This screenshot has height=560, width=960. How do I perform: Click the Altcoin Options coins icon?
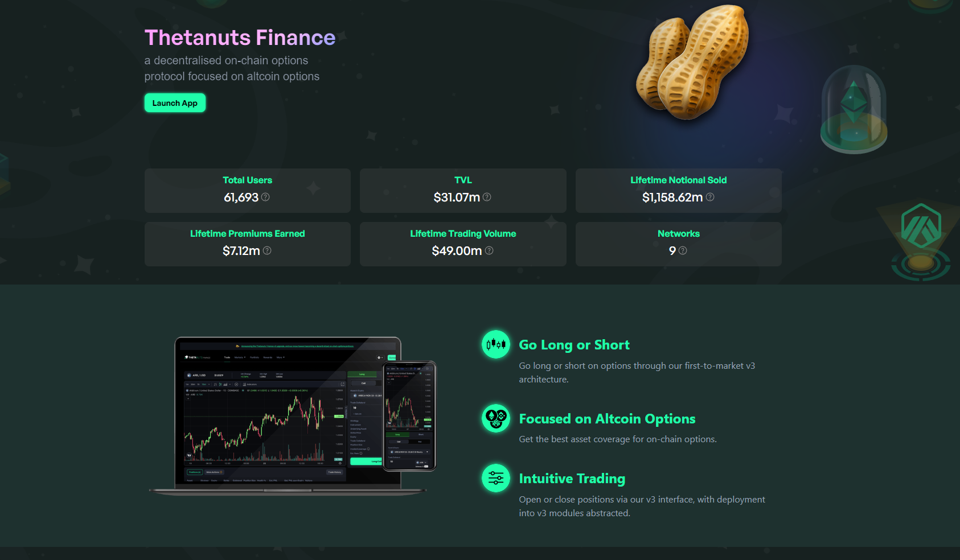pyautogui.click(x=496, y=418)
